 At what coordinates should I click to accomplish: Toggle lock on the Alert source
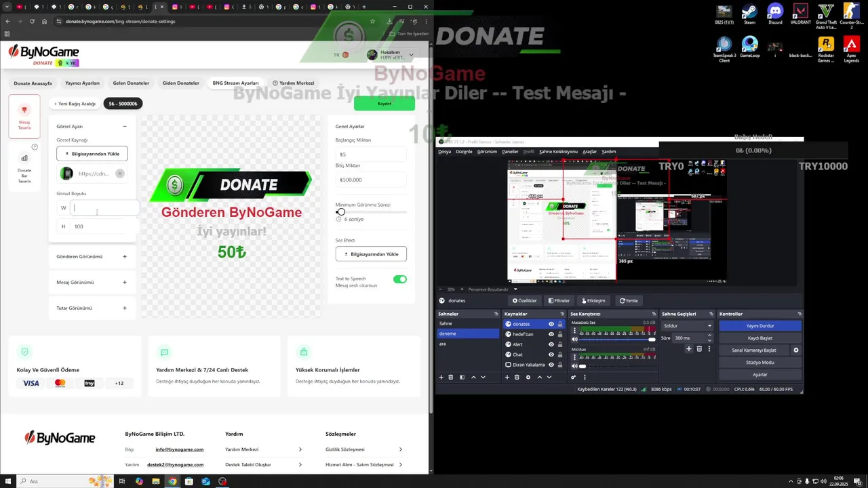click(x=560, y=344)
